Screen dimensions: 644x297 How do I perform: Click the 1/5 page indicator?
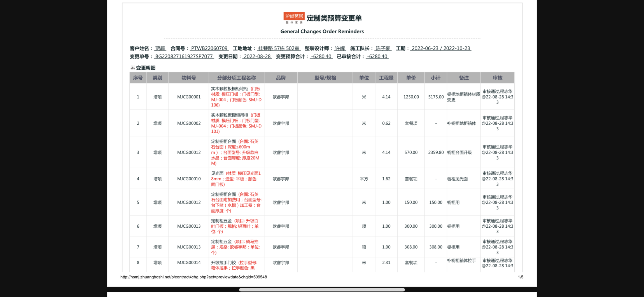(520, 277)
